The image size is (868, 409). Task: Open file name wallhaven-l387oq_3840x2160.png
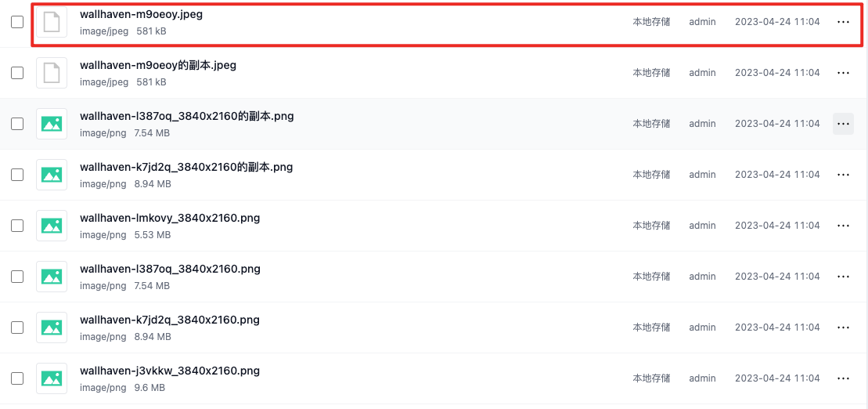(170, 270)
